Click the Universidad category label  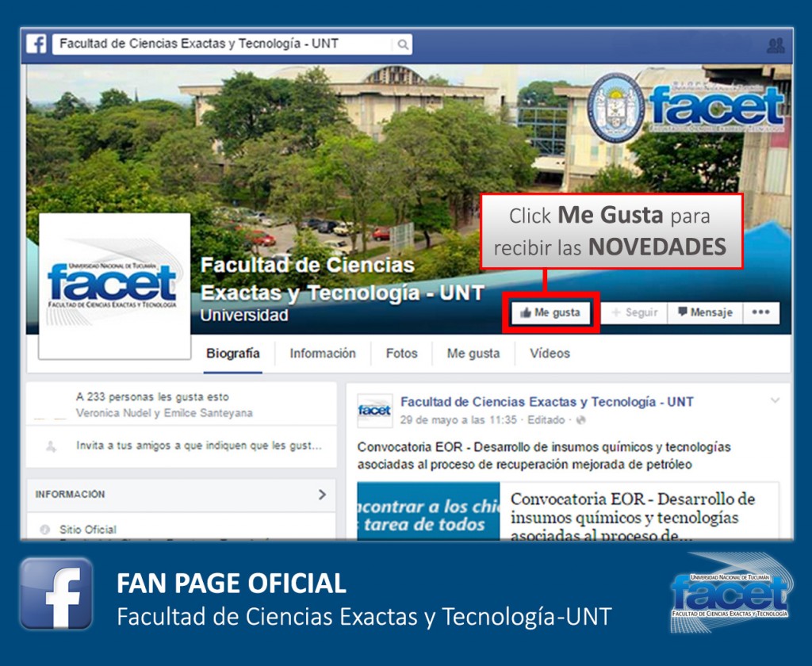(244, 316)
